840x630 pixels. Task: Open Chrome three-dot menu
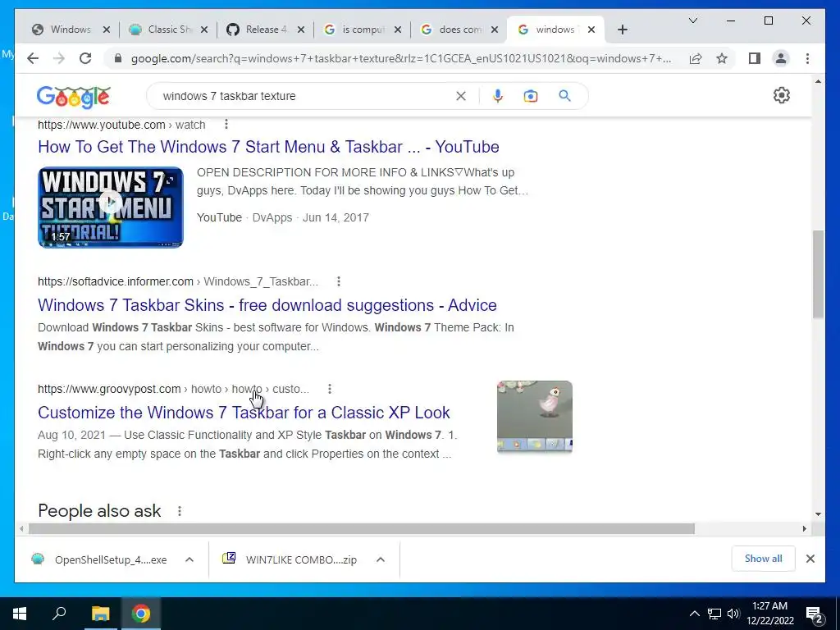pos(807,58)
